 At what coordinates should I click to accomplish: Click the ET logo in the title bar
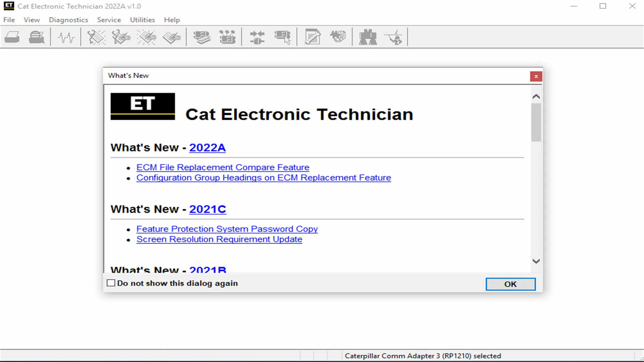point(9,6)
